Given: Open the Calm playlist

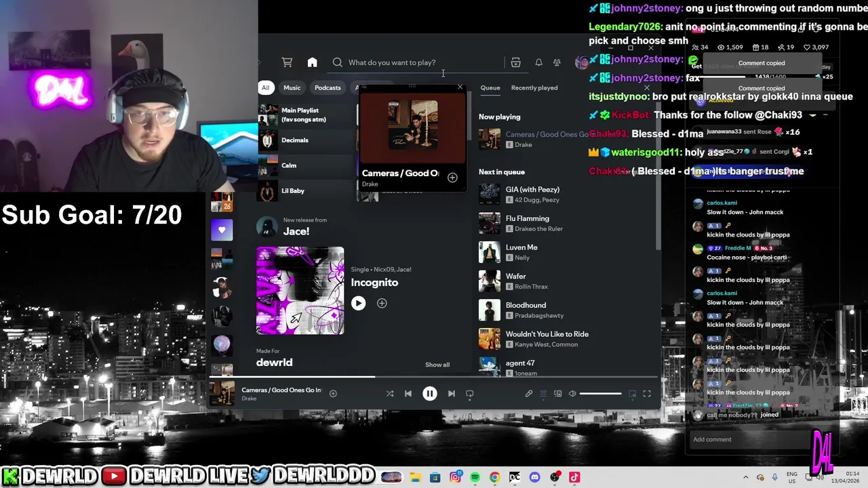Looking at the screenshot, I should click(x=307, y=165).
